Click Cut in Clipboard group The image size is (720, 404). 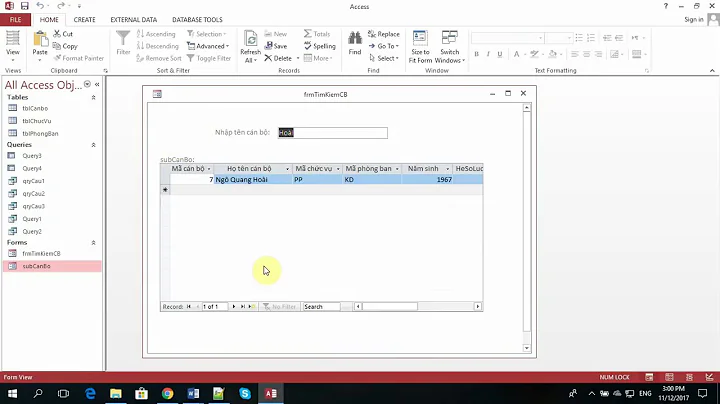63,34
